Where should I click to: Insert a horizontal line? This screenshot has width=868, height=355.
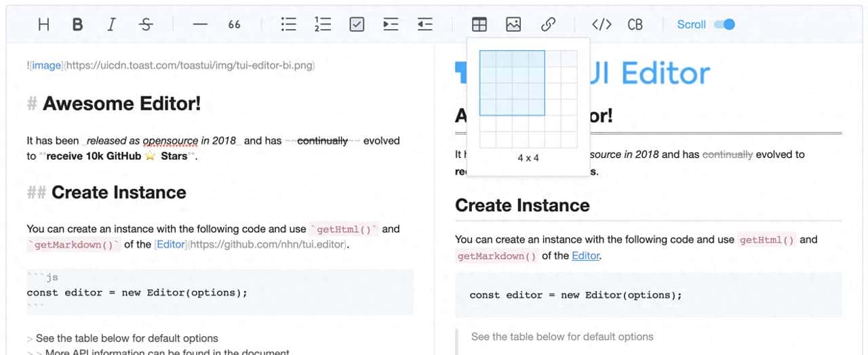tap(200, 24)
